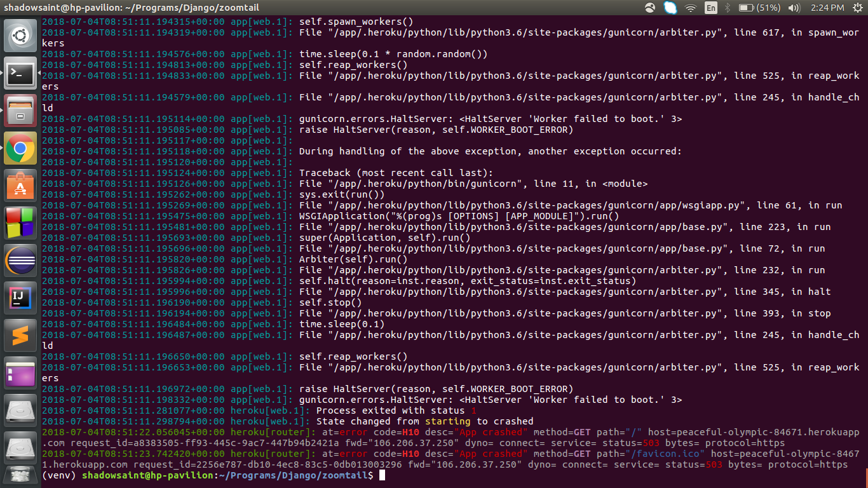Click the WSGIApplication(...).run() line
The image size is (868, 488).
[458, 216]
